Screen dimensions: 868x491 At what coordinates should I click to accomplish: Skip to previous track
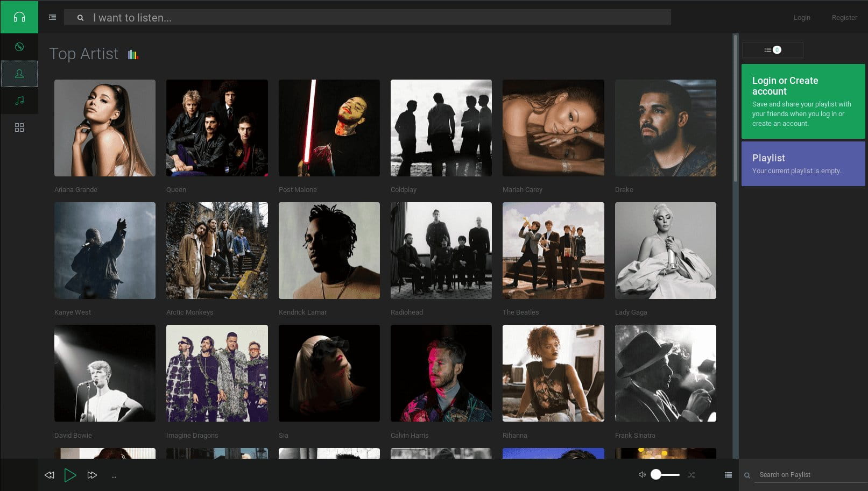(x=50, y=475)
